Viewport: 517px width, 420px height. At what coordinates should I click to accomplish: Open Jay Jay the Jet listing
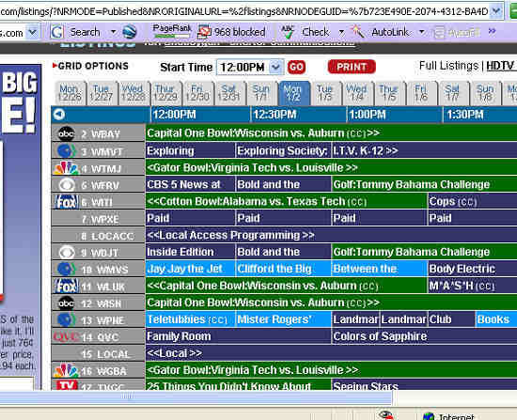(190, 269)
